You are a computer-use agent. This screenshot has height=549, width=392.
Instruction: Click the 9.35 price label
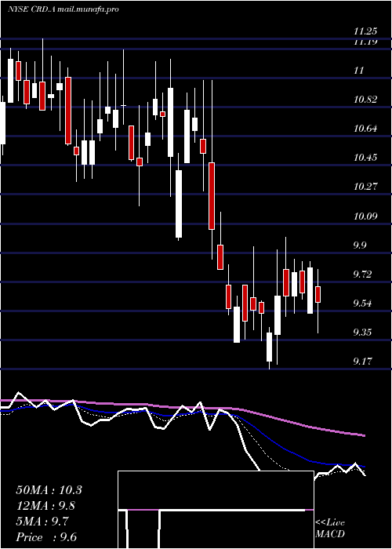tap(362, 333)
